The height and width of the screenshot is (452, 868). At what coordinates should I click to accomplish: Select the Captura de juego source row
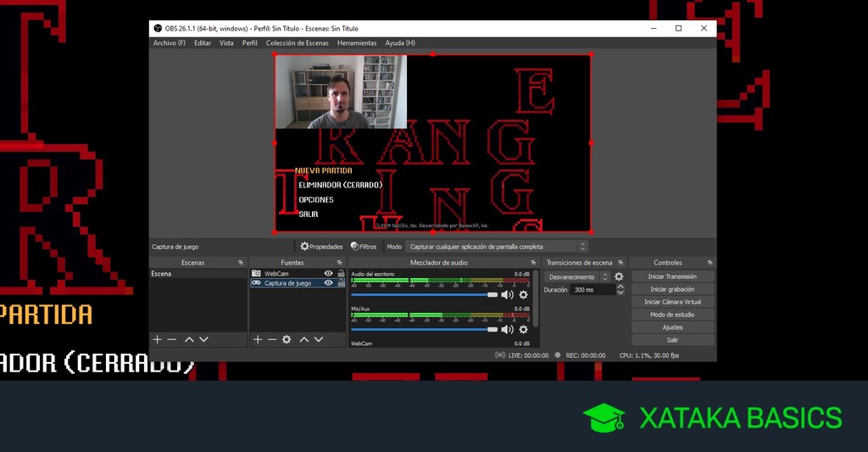[x=298, y=283]
